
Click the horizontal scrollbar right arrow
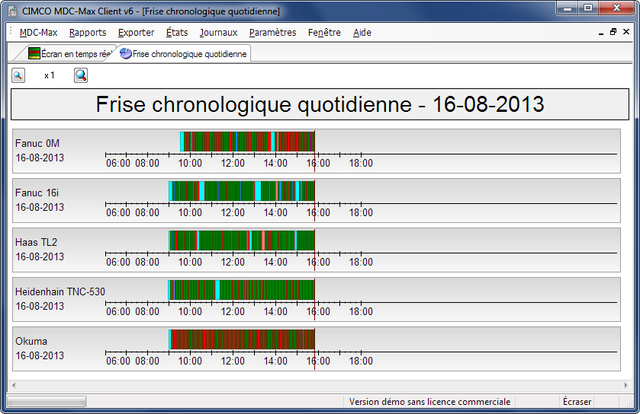626,385
